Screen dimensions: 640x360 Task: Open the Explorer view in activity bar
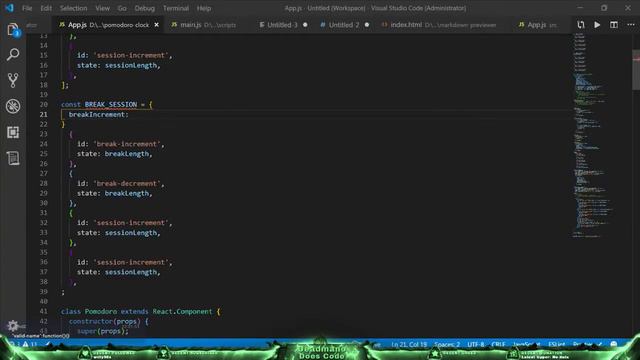point(13,30)
